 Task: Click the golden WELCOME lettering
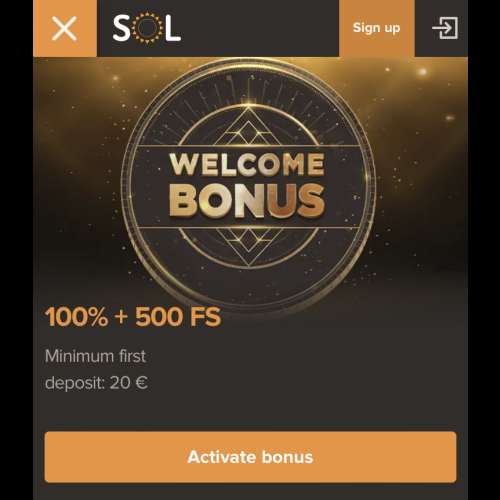coord(247,164)
